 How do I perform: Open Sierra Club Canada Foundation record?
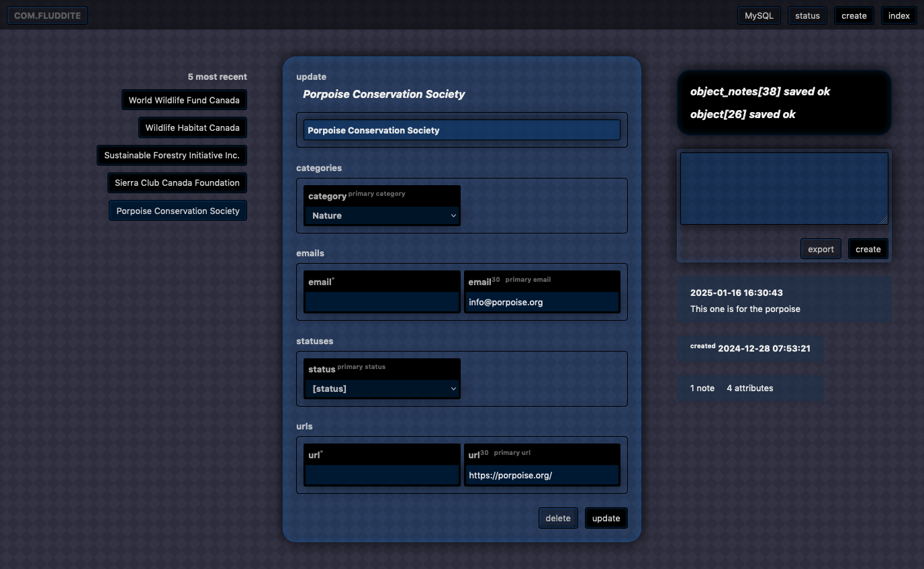pos(177,183)
